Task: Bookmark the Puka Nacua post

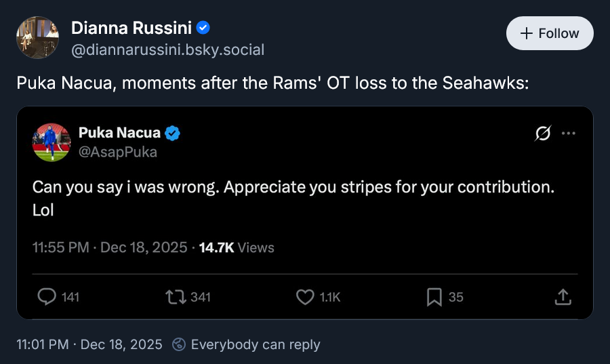Action: 434,297
